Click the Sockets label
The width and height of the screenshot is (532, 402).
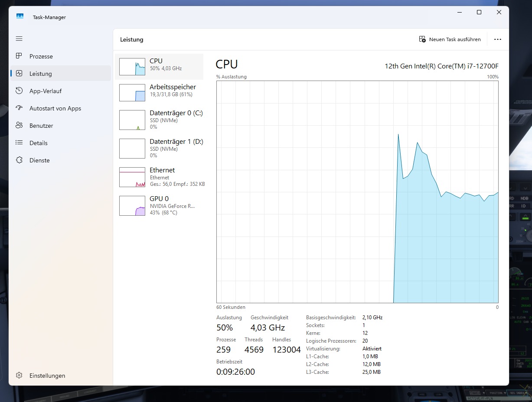315,325
